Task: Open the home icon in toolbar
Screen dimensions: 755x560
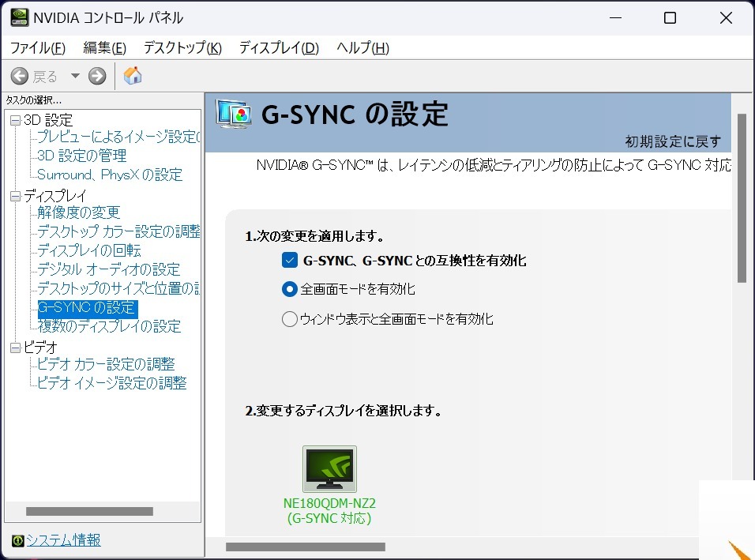Action: pyautogui.click(x=133, y=76)
